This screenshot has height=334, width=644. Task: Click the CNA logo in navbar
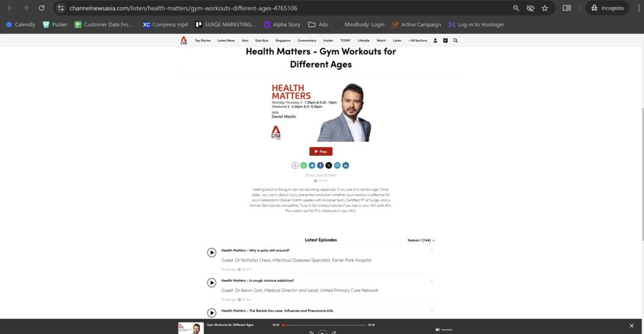pyautogui.click(x=184, y=40)
